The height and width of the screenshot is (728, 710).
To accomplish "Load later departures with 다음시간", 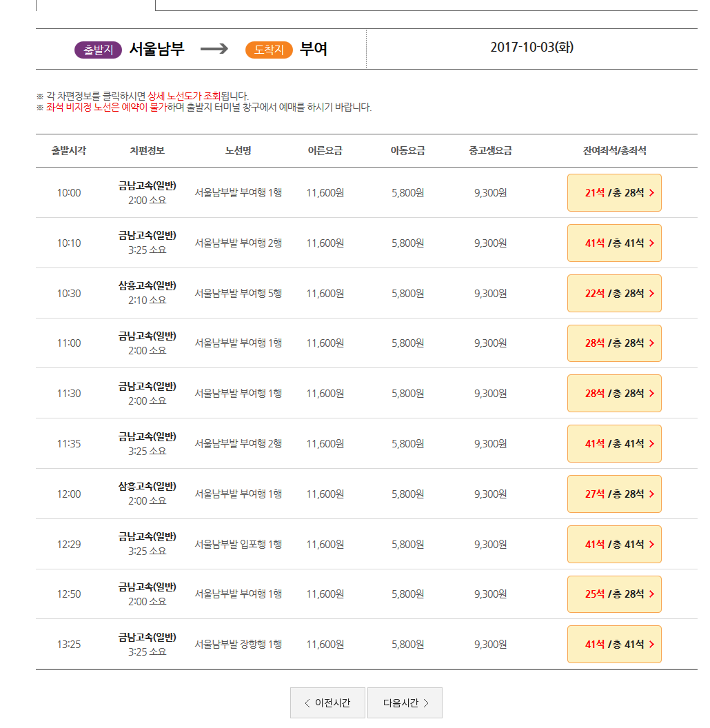I will pos(405,703).
